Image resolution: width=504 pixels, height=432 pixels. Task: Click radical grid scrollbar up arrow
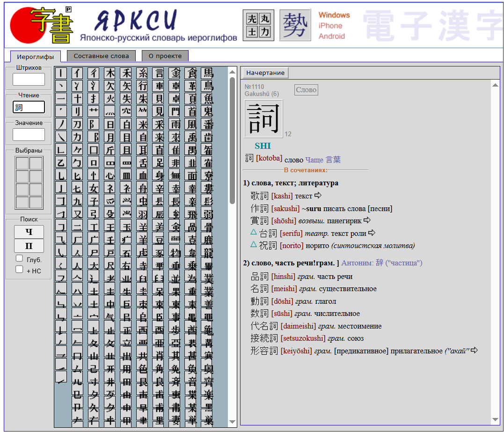coord(233,71)
